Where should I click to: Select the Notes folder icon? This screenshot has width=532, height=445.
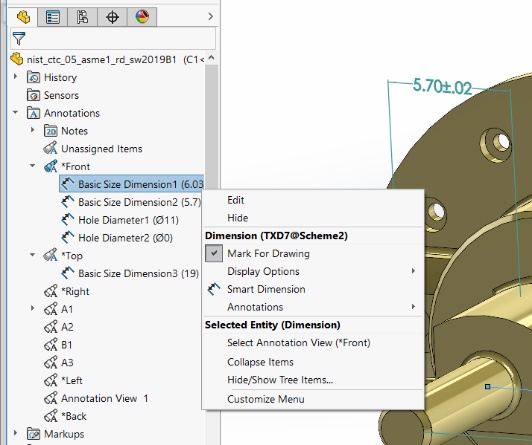51,131
